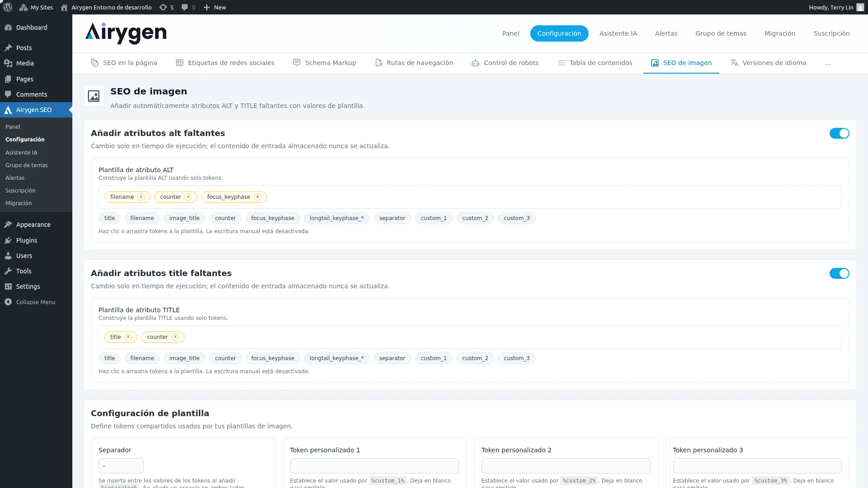
Task: Open the My Sites menu
Action: (36, 7)
